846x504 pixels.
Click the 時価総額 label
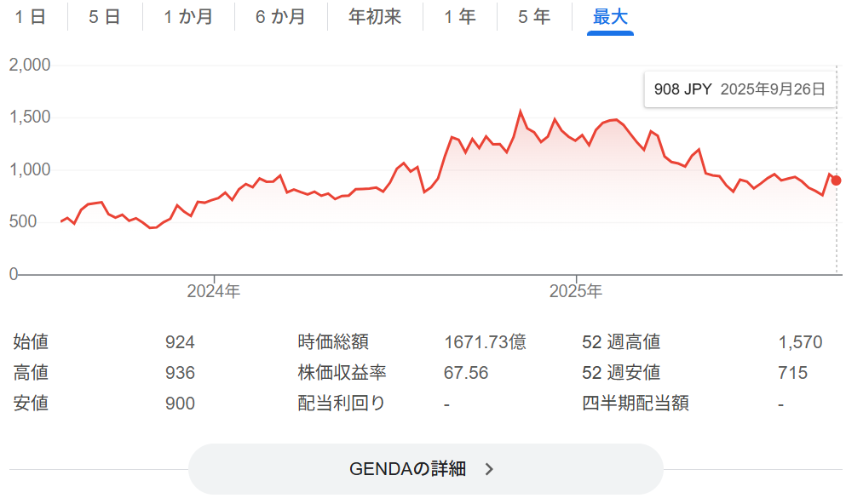coord(333,342)
